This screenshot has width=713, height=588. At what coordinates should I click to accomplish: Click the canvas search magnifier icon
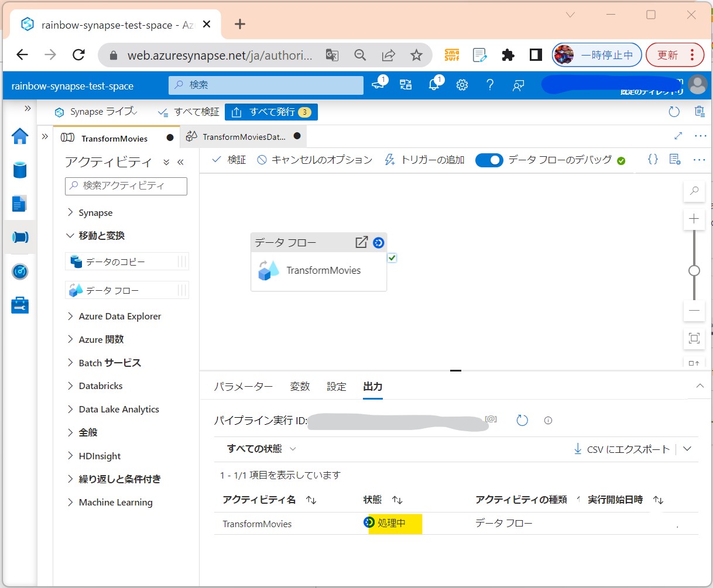pyautogui.click(x=694, y=191)
